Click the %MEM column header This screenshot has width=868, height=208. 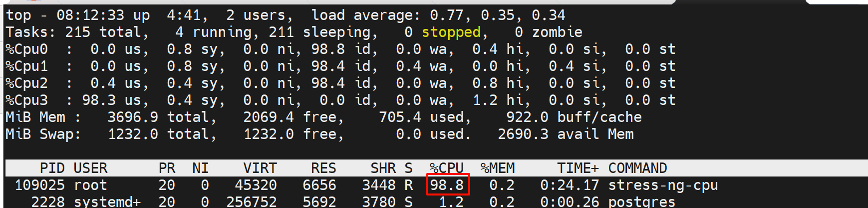498,168
